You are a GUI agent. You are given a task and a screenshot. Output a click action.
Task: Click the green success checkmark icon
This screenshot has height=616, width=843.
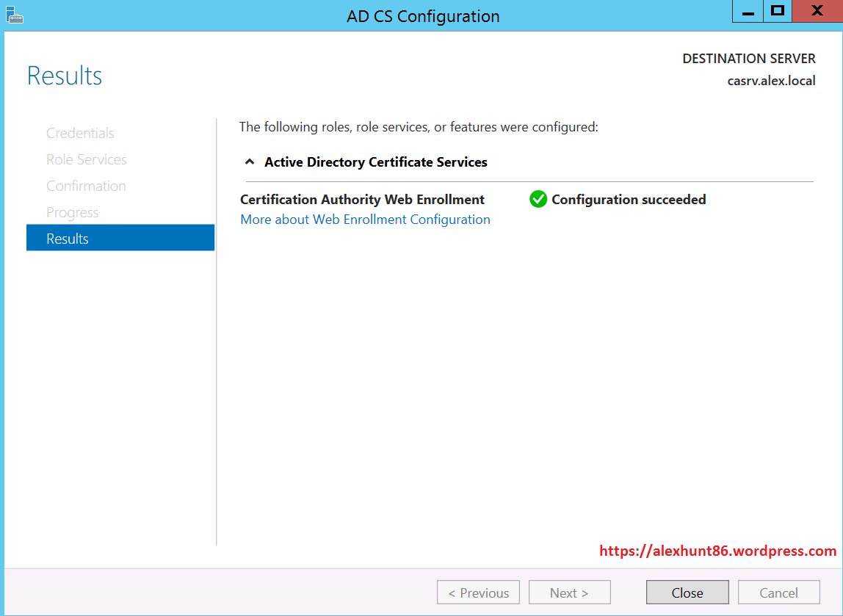coord(538,199)
